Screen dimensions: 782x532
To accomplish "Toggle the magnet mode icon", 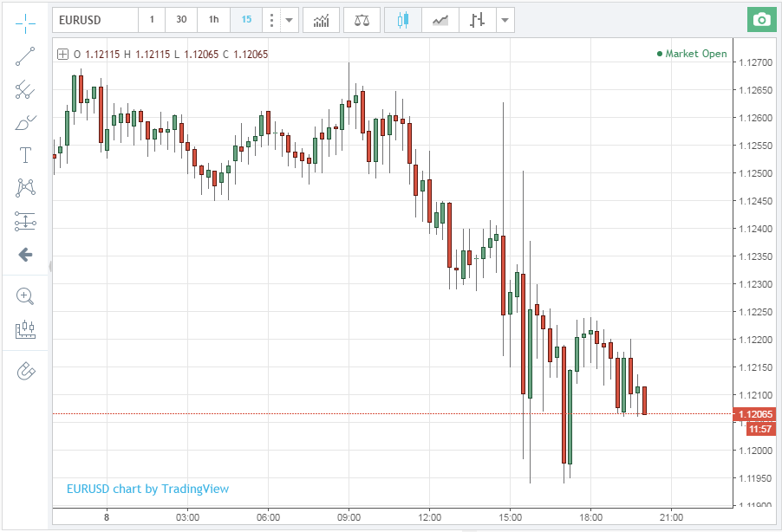I will (26, 371).
